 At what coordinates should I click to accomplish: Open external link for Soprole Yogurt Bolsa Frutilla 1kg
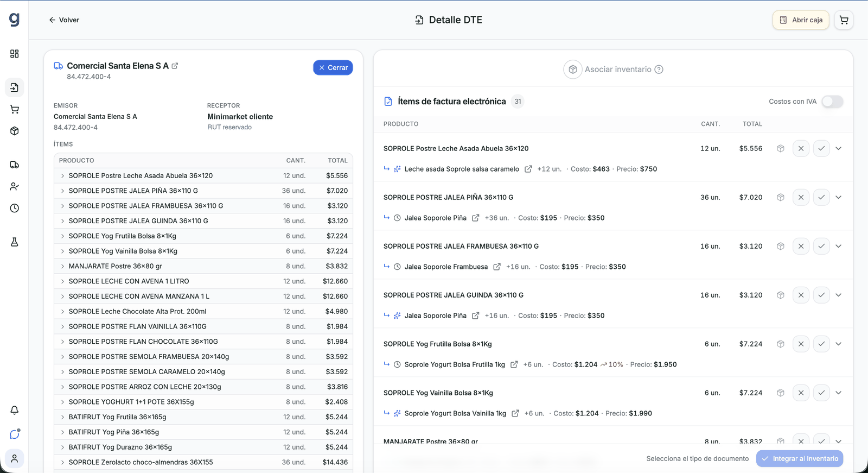click(x=514, y=364)
